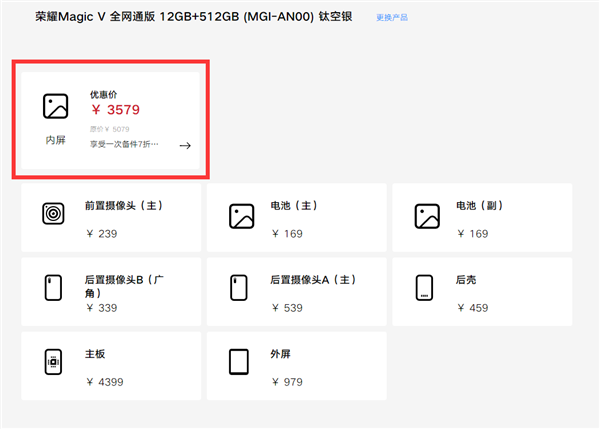Click the 外屏 ¥979 price text
Viewport: 600px width, 429px height.
(287, 381)
